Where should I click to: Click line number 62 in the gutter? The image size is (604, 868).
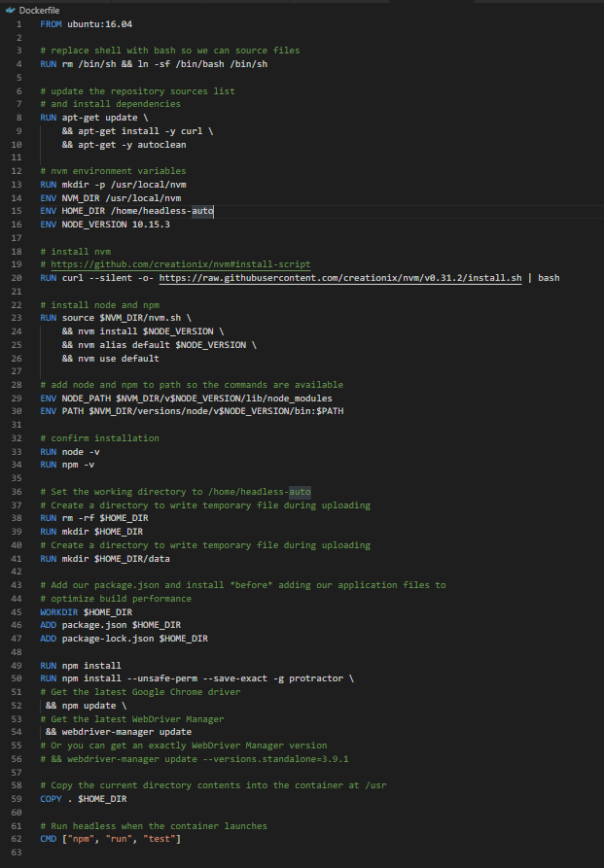point(17,839)
